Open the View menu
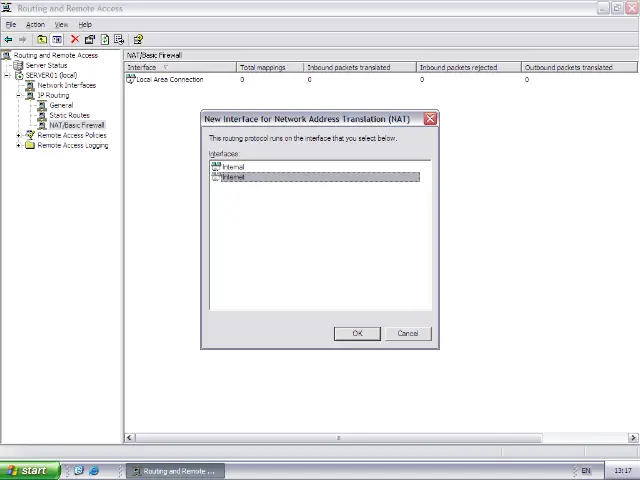This screenshot has width=640, height=480. pos(62,24)
